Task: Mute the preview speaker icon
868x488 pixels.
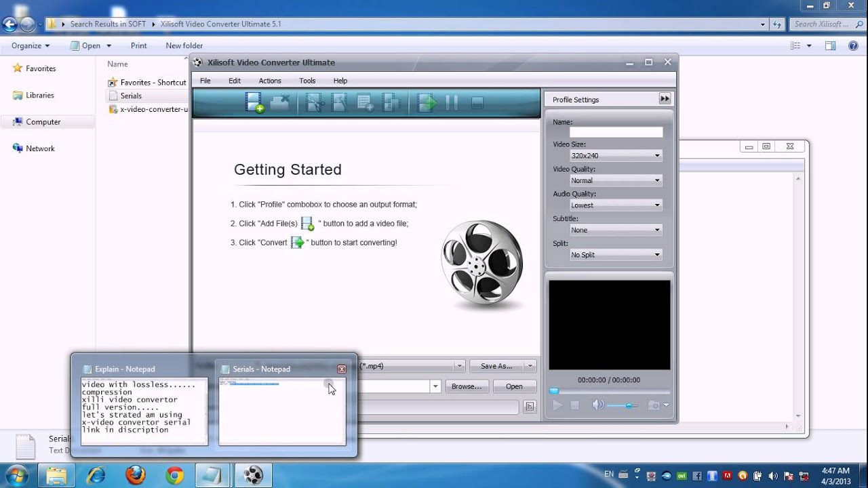Action: [x=597, y=405]
